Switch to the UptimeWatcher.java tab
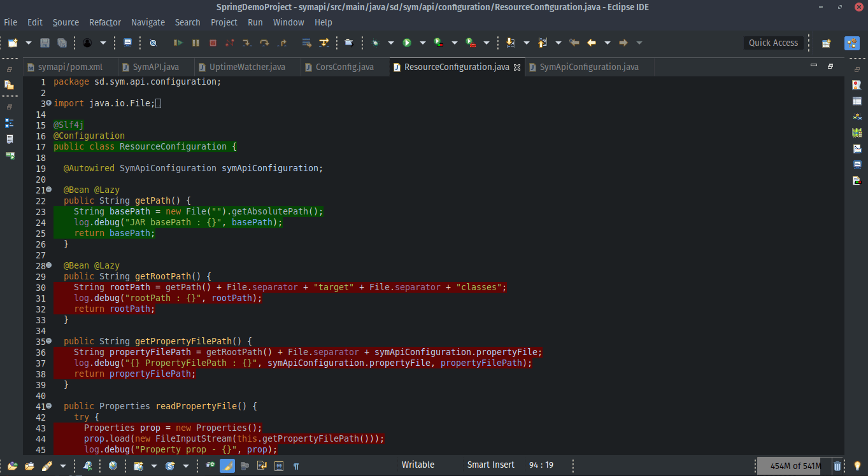This screenshot has height=476, width=868. (x=246, y=67)
